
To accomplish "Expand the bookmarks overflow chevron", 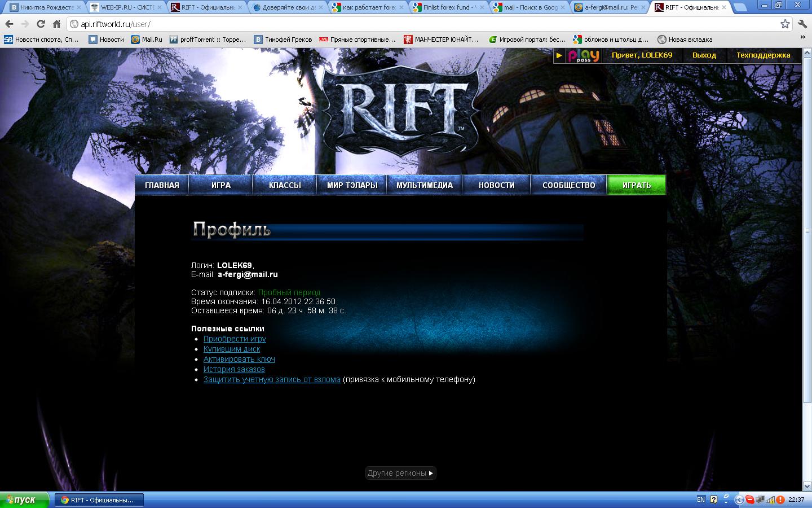I will tap(803, 37).
